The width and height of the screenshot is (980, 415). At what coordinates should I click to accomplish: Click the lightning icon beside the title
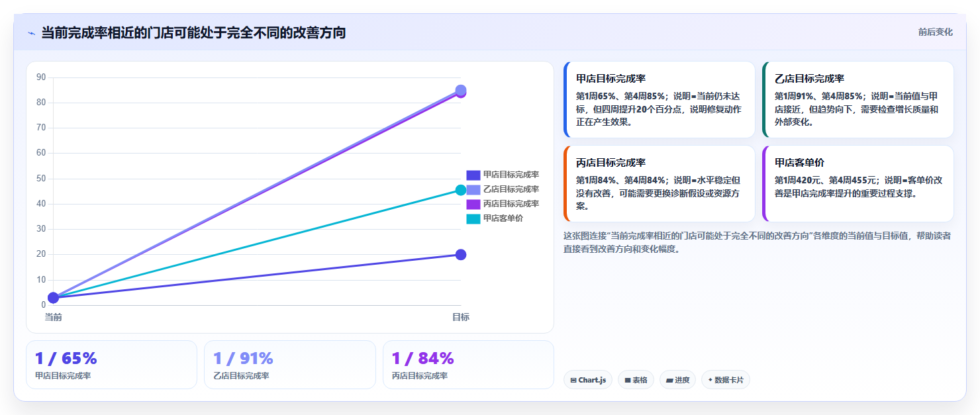31,33
